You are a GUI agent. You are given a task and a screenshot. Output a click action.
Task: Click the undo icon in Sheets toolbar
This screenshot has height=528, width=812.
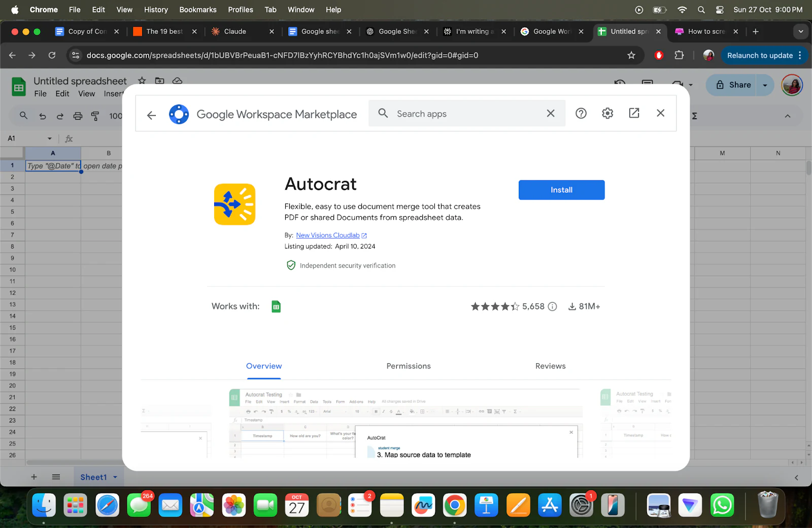click(43, 116)
